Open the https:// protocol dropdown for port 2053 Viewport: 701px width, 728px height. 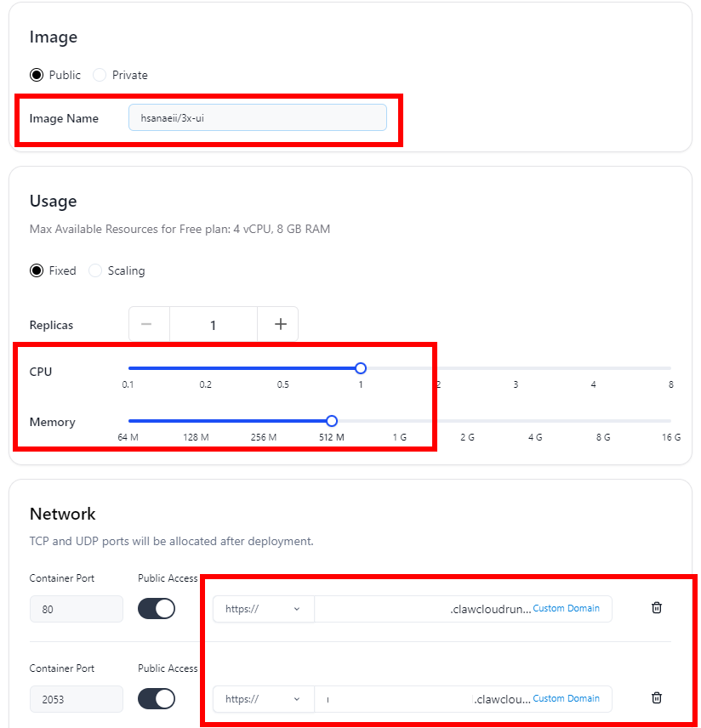264,699
